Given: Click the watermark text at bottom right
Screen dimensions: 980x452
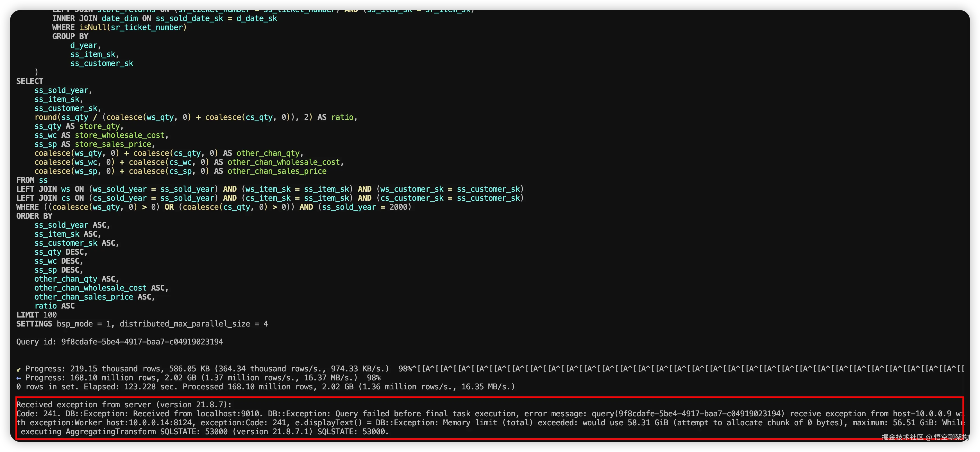Looking at the screenshot, I should (925, 437).
